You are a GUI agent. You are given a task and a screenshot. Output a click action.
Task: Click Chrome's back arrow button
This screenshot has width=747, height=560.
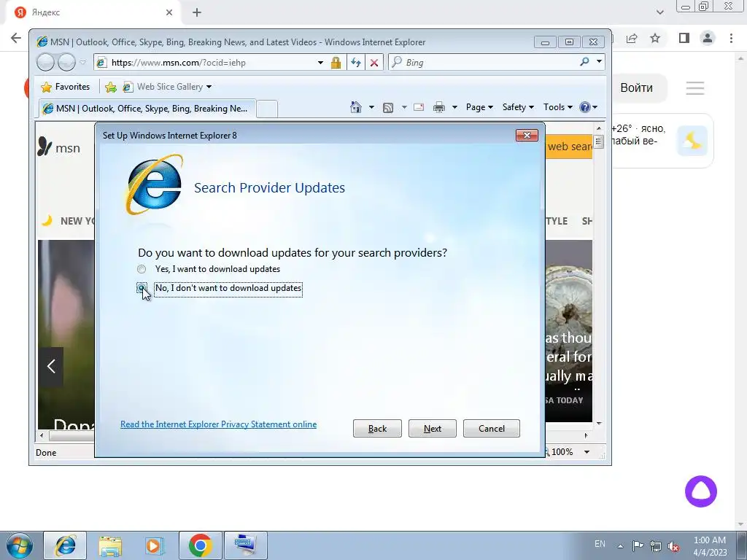tap(16, 38)
